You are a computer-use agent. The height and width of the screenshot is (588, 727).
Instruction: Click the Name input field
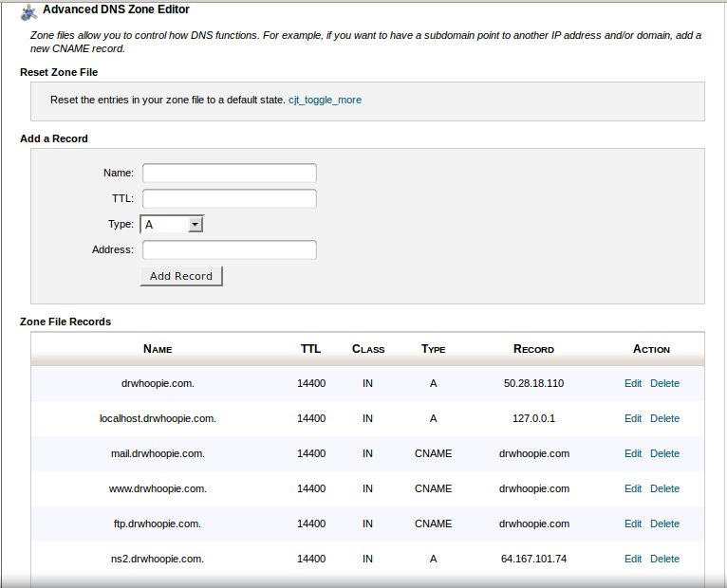point(229,173)
